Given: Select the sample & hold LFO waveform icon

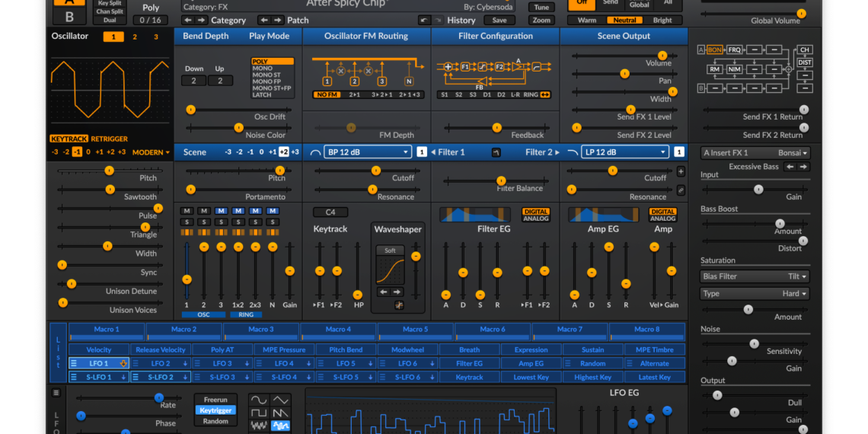Looking at the screenshot, I should pyautogui.click(x=281, y=426).
